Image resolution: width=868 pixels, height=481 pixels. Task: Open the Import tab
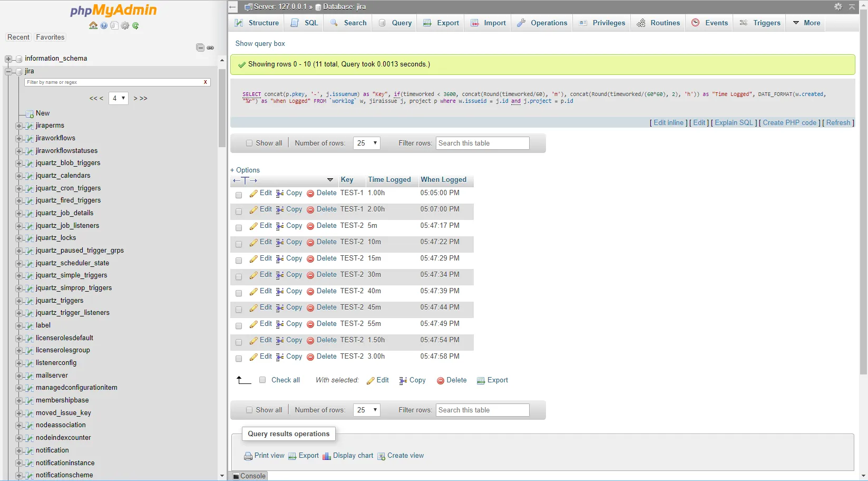[x=488, y=23]
